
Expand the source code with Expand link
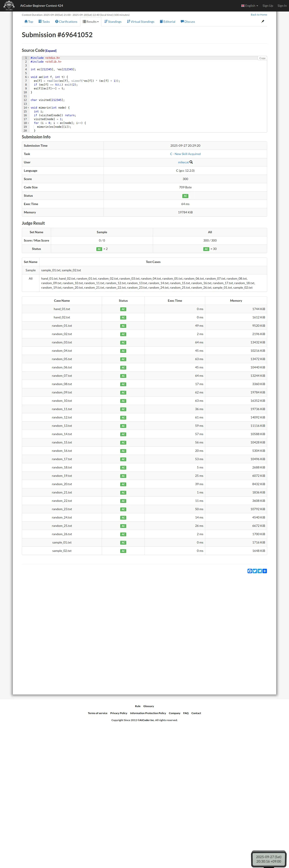51,51
